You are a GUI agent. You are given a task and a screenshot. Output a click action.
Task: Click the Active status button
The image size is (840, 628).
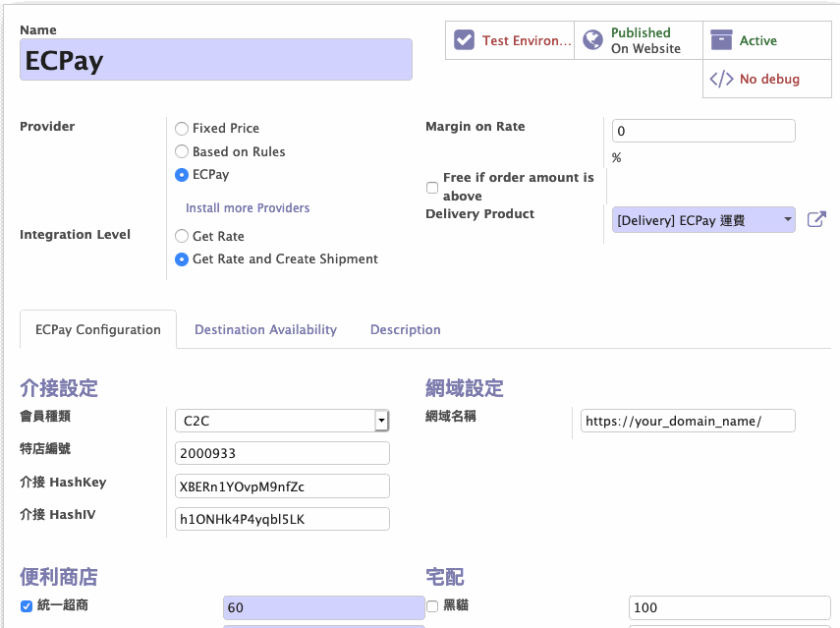(767, 40)
